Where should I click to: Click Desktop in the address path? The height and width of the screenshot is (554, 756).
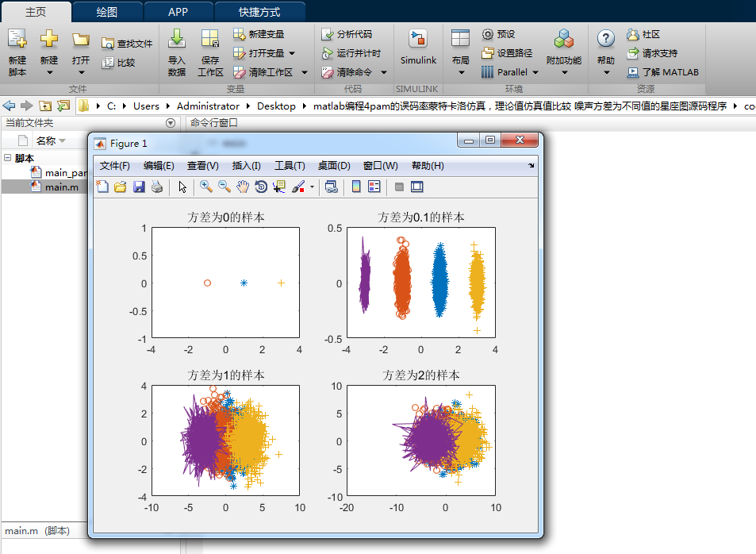(x=276, y=106)
